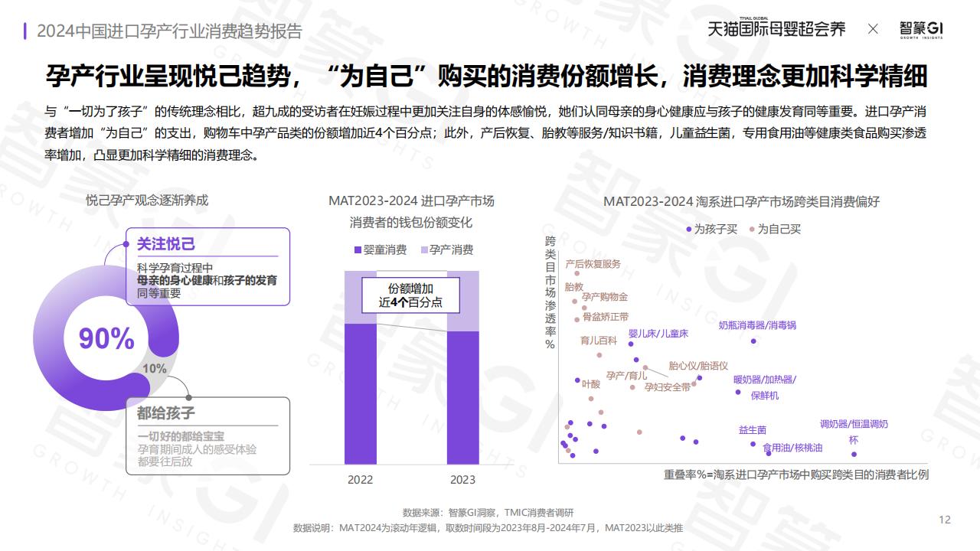Viewport: 980px width, 551px height.
Task: Click the 为孩子买 purple legend dot
Action: pyautogui.click(x=689, y=229)
